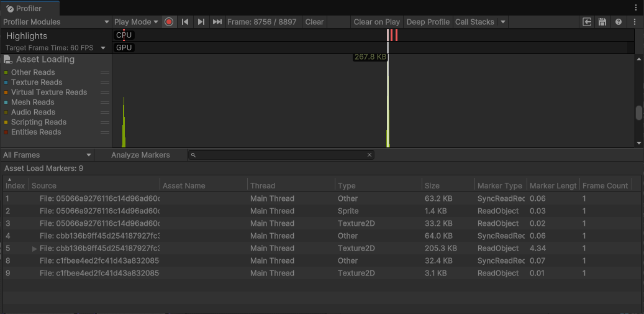Open the Profiler Modules dropdown
Screen dimensions: 644x314
56,22
